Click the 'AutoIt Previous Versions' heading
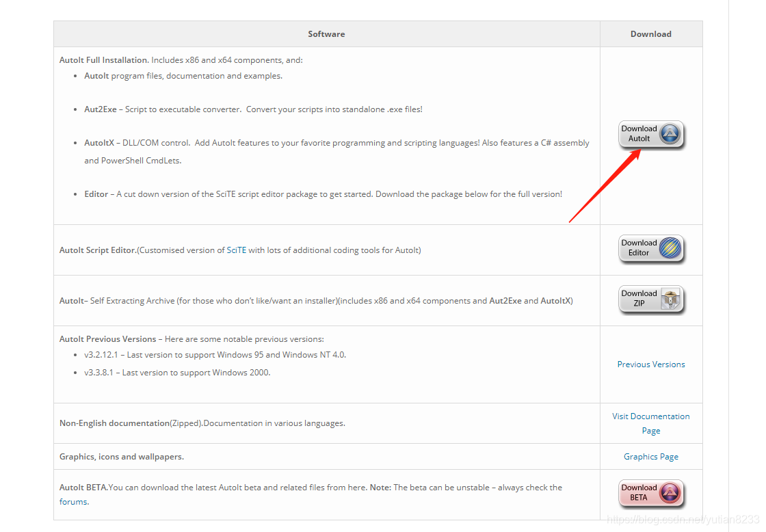The image size is (766, 532). tap(107, 339)
